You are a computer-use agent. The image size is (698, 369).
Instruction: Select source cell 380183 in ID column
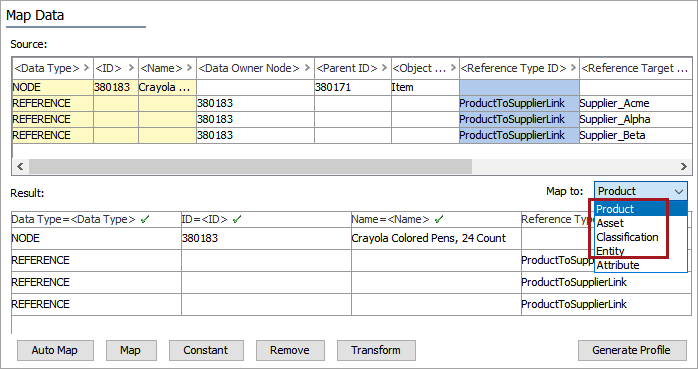[x=116, y=87]
